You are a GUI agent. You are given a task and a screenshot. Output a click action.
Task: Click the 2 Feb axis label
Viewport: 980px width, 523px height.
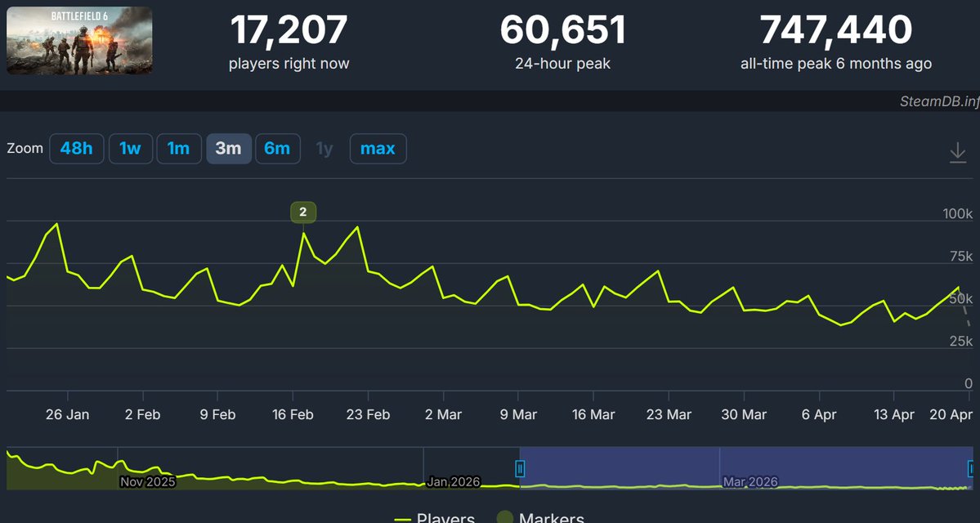[142, 415]
